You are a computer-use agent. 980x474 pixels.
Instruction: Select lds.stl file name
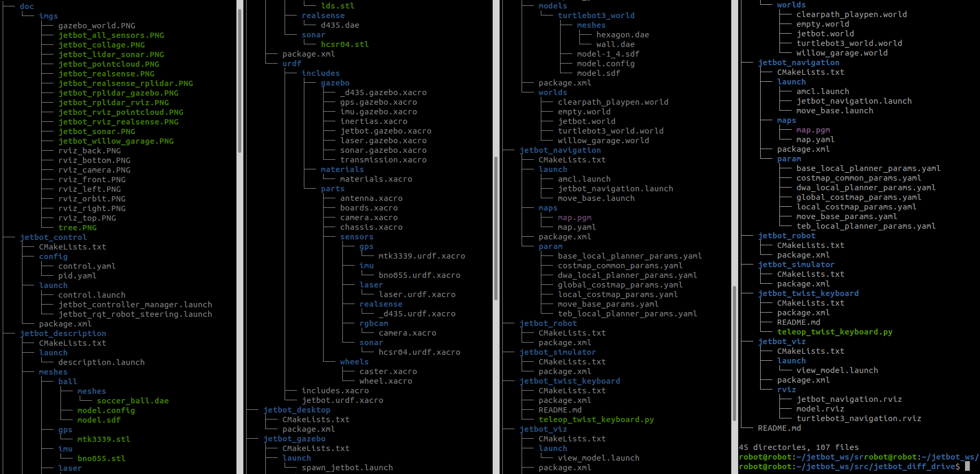point(338,6)
